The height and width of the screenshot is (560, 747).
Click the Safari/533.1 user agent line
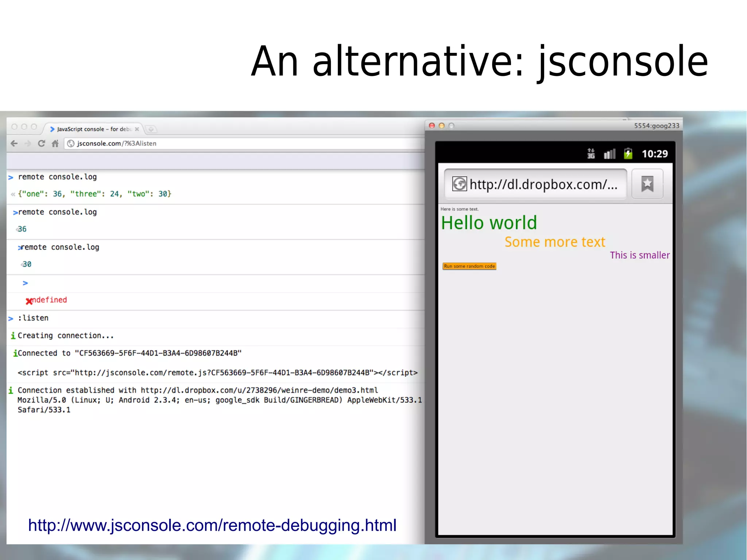[44, 410]
